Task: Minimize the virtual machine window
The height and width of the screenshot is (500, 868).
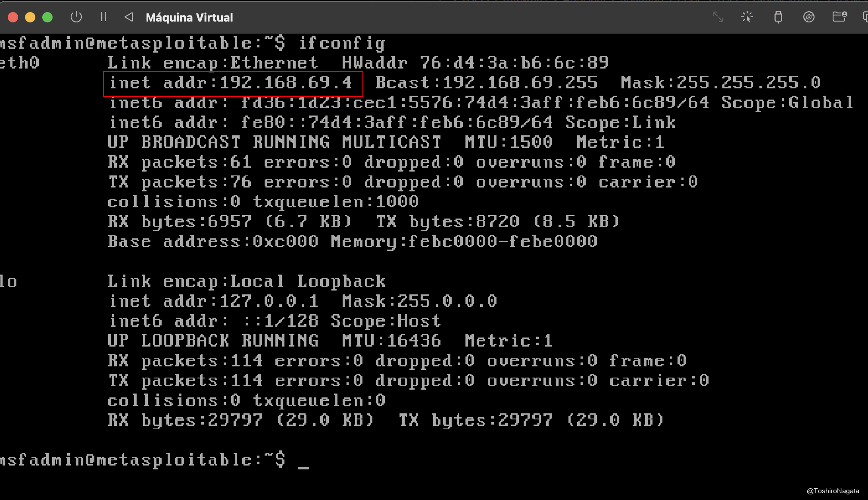Action: (x=30, y=17)
